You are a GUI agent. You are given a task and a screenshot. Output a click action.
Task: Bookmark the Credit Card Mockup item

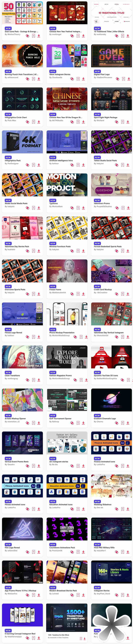click(123, 294)
